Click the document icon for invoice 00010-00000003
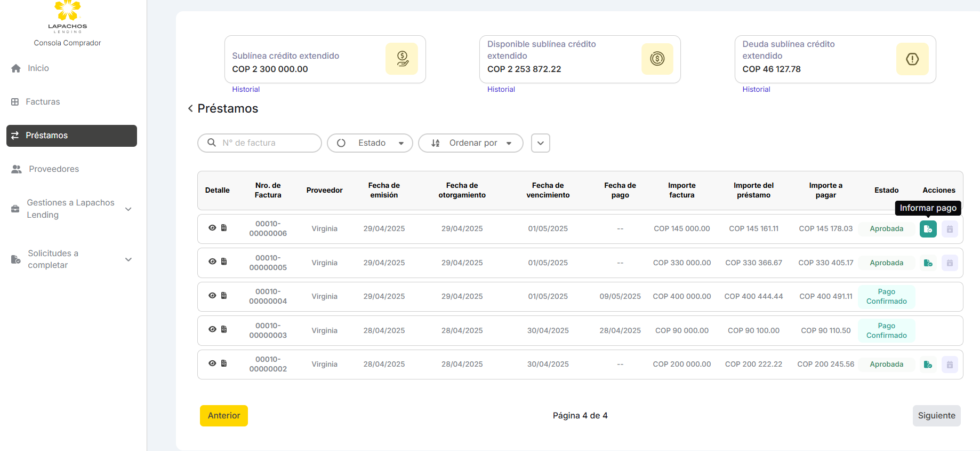The height and width of the screenshot is (451, 980). click(x=224, y=329)
